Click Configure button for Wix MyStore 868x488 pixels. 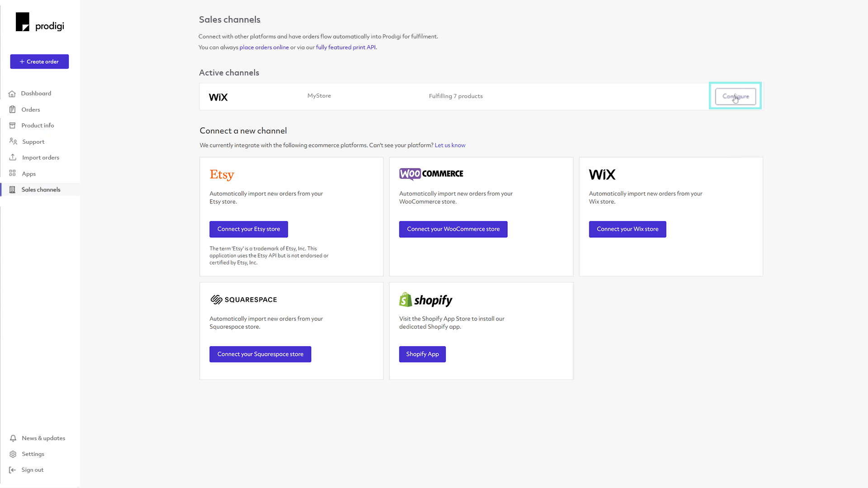pos(736,97)
